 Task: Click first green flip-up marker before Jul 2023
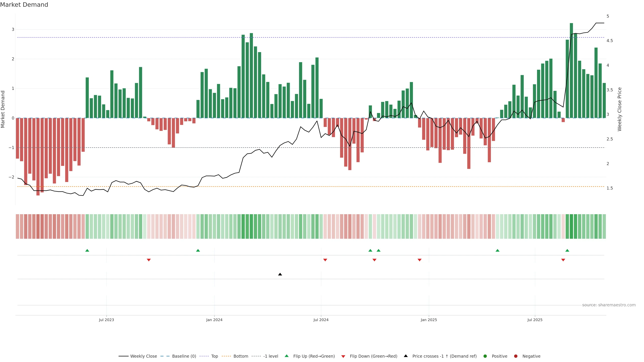click(87, 251)
